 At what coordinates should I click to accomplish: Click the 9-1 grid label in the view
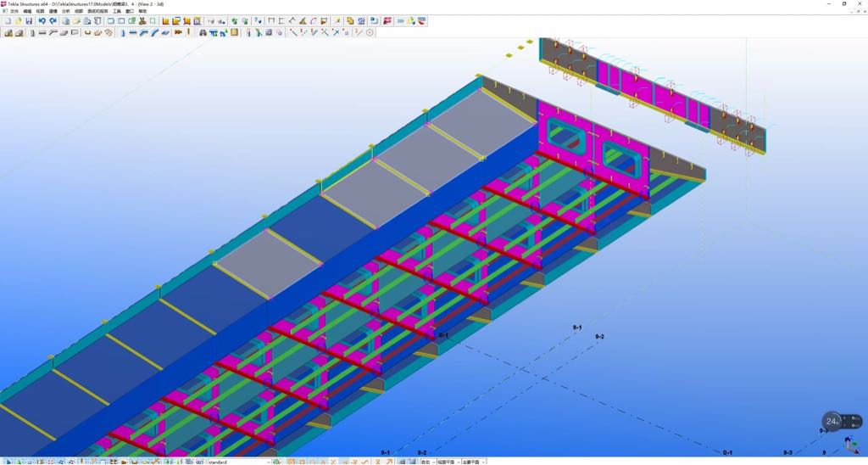(x=577, y=328)
